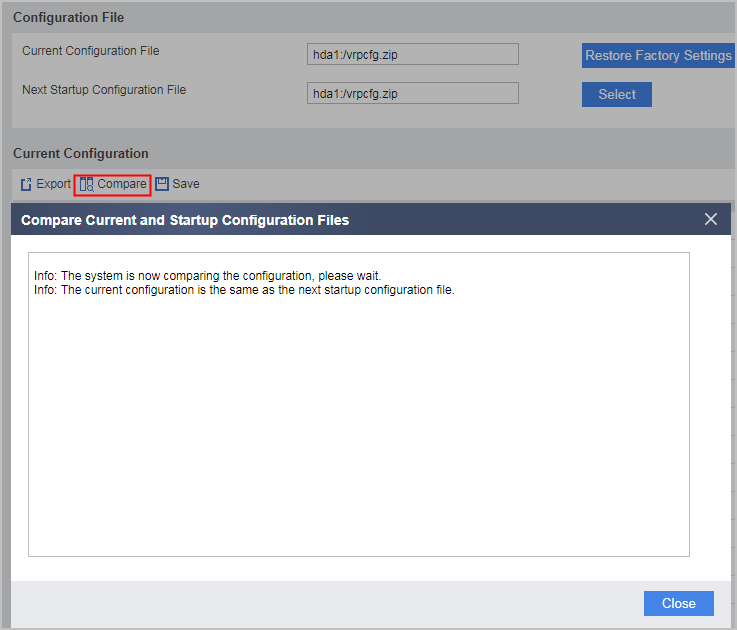Viewport: 737px width, 630px height.
Task: Dismiss the compare dialog with the X icon
Action: tap(711, 219)
